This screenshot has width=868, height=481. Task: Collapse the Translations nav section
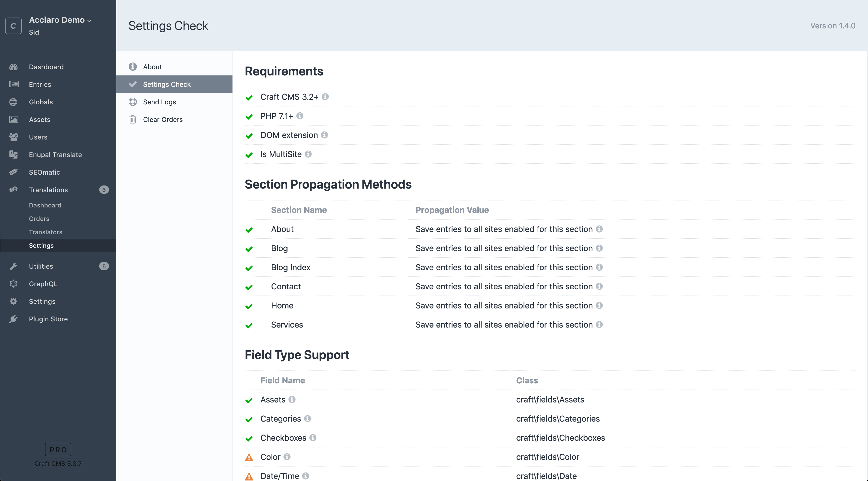[48, 190]
